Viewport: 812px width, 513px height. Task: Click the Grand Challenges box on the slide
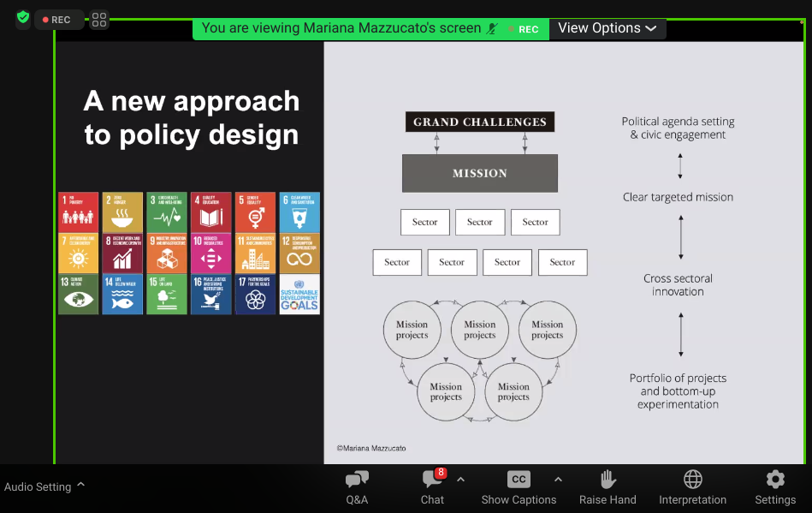coord(479,122)
